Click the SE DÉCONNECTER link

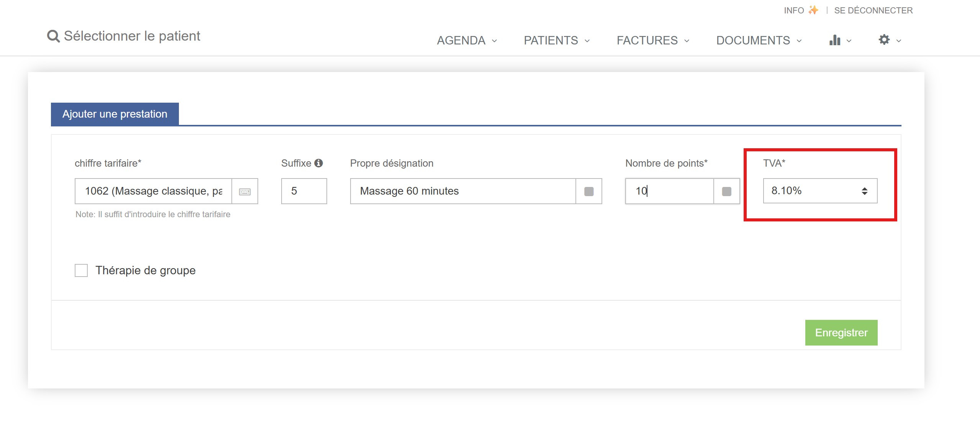click(x=873, y=10)
